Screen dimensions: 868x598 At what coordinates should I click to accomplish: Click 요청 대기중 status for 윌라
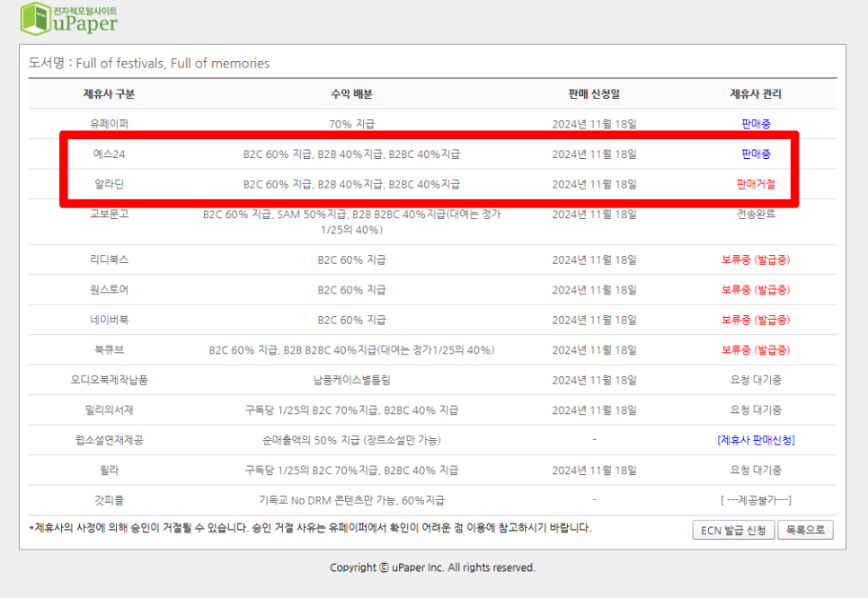[x=756, y=470]
